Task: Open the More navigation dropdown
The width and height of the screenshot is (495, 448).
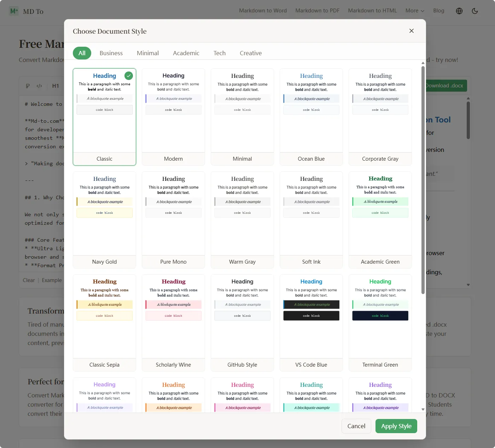Action: [414, 11]
